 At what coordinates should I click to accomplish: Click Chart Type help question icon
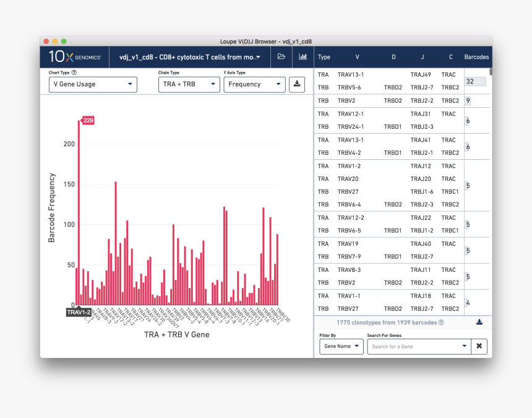click(x=74, y=72)
